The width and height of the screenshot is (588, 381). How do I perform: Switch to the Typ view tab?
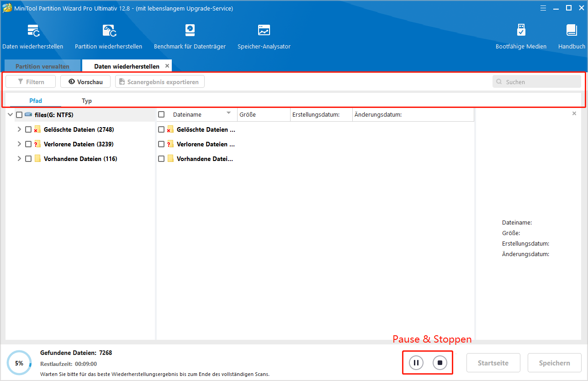click(87, 101)
